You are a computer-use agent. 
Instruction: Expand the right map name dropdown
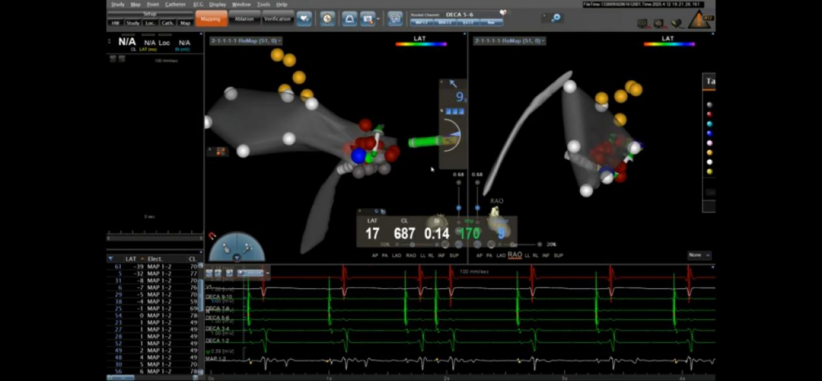(510, 40)
